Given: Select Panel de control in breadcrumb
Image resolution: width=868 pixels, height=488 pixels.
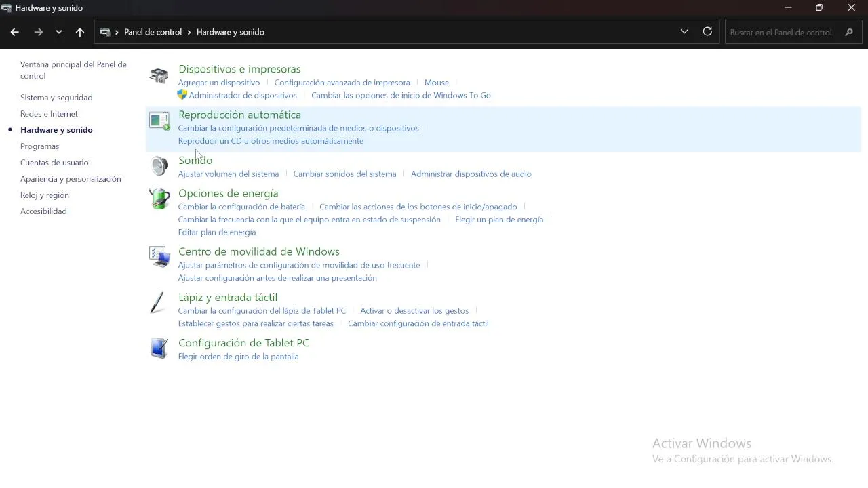Looking at the screenshot, I should pos(153,32).
